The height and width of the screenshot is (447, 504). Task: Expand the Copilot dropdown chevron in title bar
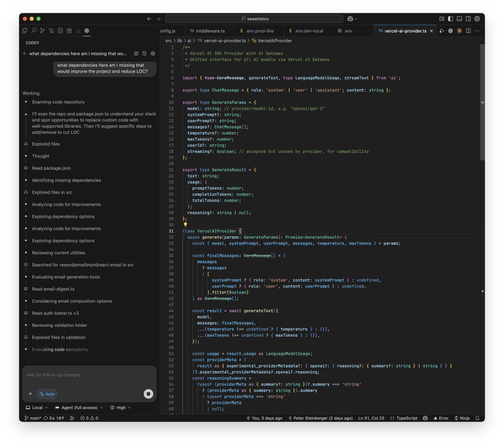pos(356,19)
